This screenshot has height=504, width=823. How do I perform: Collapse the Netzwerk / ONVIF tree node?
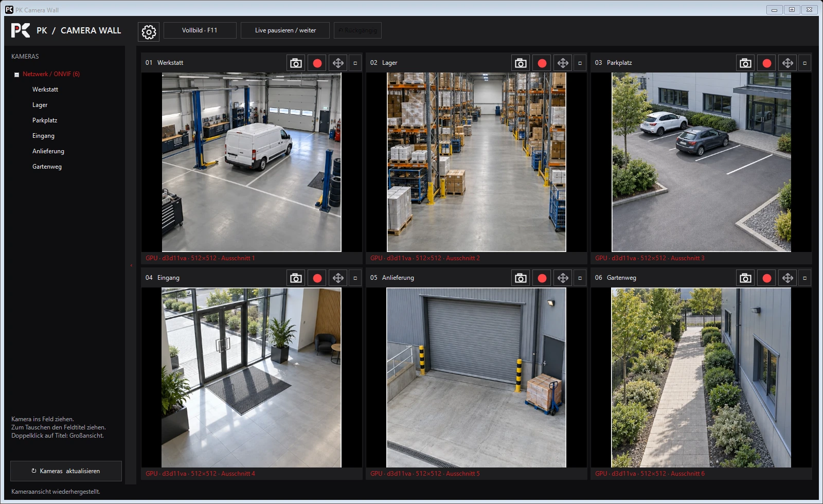(x=16, y=75)
